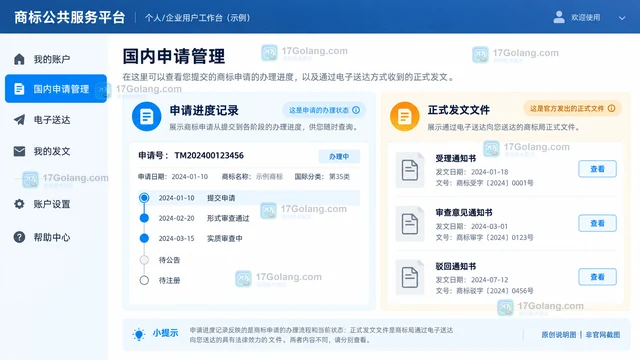This screenshot has width=640, height=360.
Task: Click 查看 button for 审查意见通知书
Action: [597, 223]
